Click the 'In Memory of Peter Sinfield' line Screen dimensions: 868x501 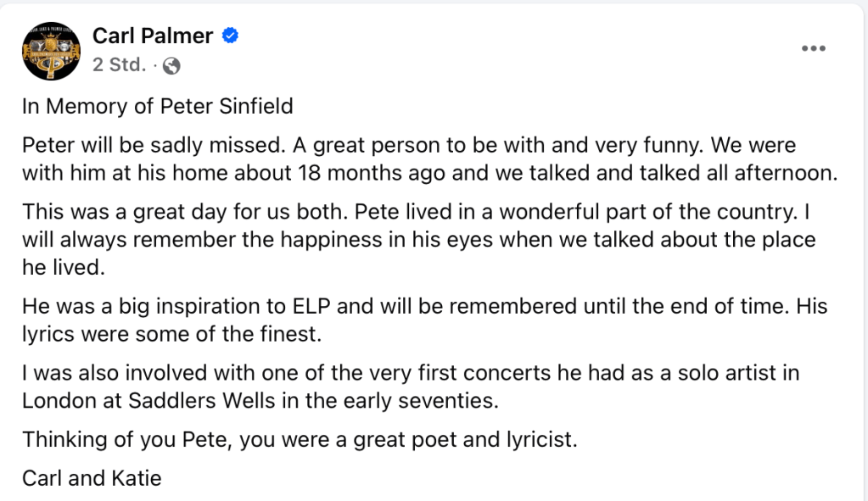point(157,107)
